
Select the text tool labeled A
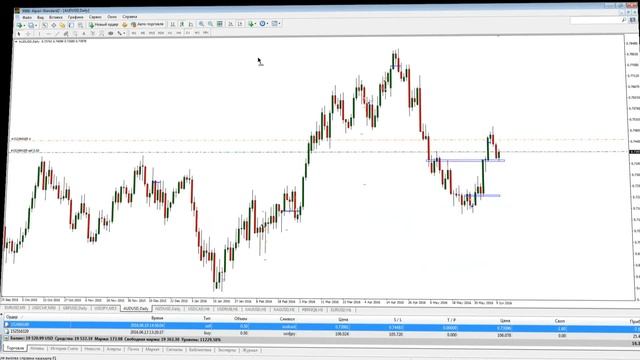coord(84,33)
